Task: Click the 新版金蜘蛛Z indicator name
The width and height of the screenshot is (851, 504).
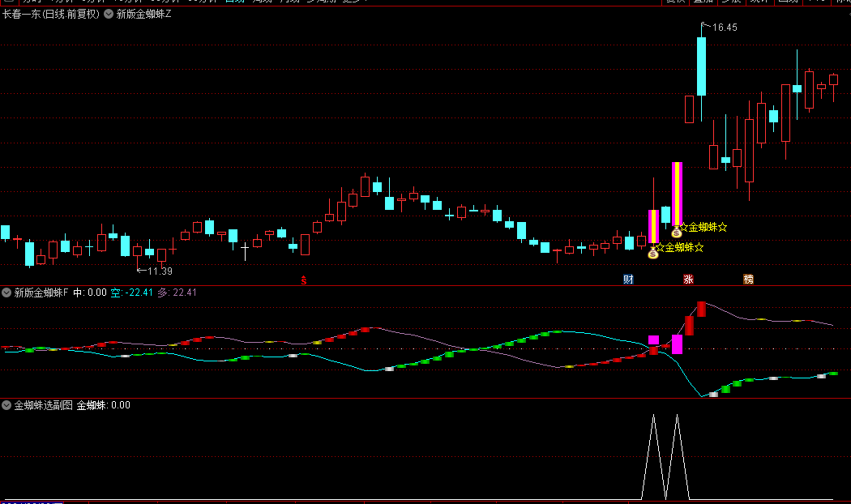Action: (x=143, y=14)
